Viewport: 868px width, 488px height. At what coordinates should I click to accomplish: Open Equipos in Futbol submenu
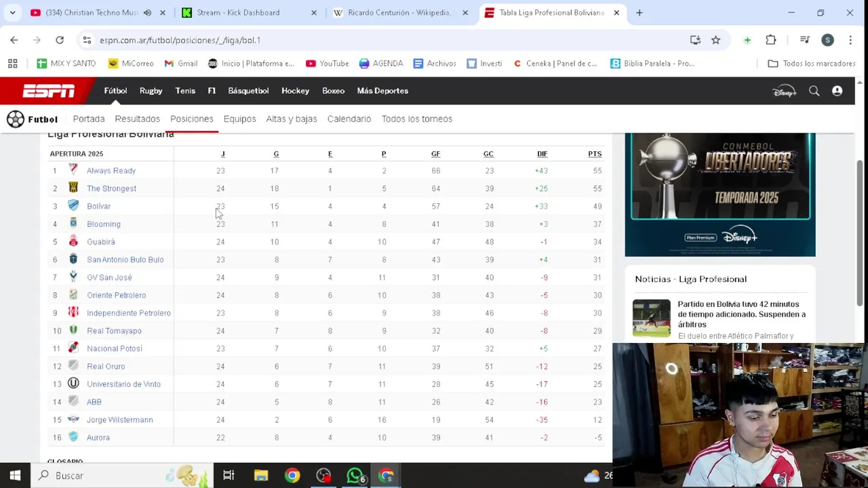point(239,119)
